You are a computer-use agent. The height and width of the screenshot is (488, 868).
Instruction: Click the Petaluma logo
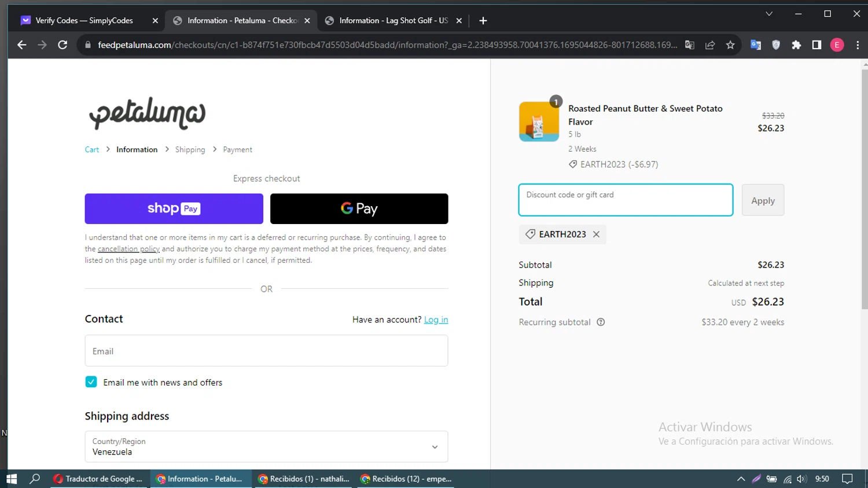tap(147, 113)
